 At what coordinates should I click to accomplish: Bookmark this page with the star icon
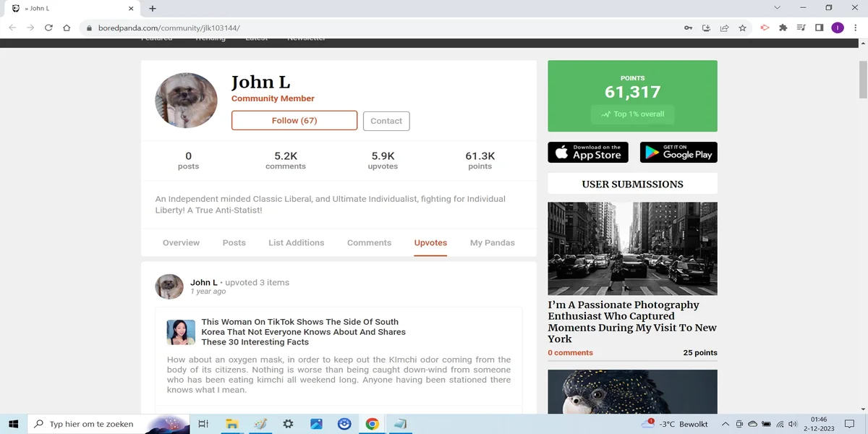(742, 27)
